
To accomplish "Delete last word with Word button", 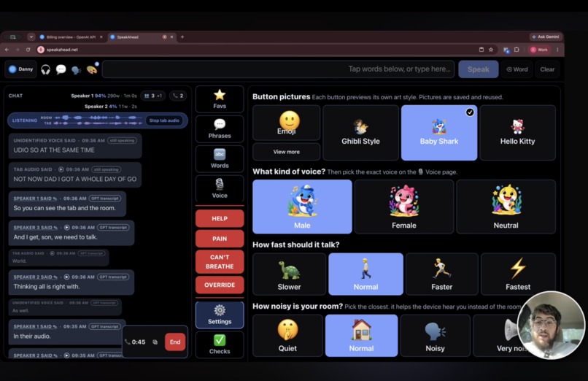I will point(517,69).
